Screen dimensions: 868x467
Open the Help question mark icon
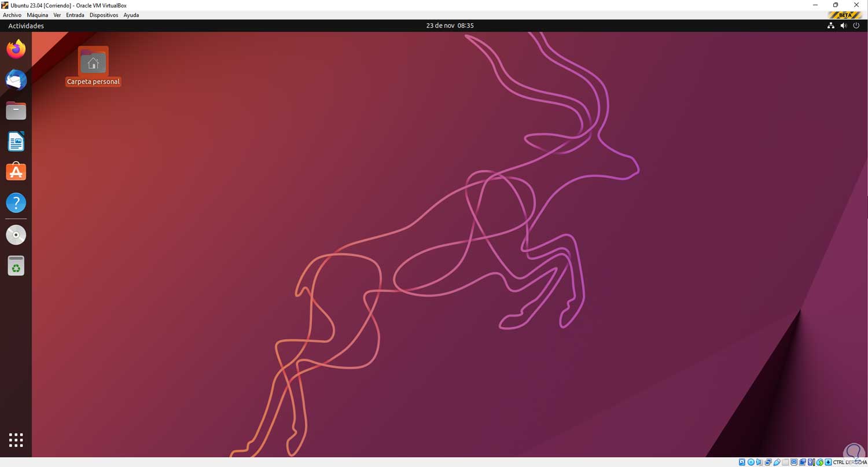pyautogui.click(x=16, y=203)
